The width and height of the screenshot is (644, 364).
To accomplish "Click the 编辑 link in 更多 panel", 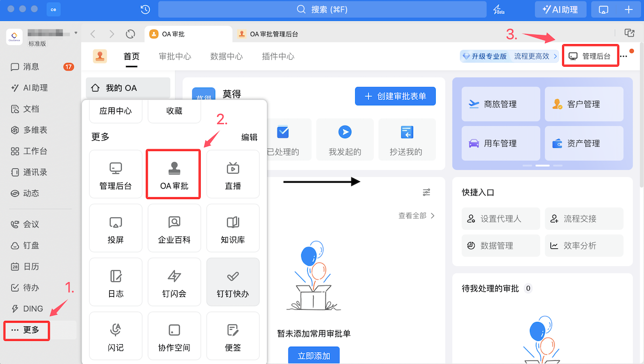I will 249,137.
